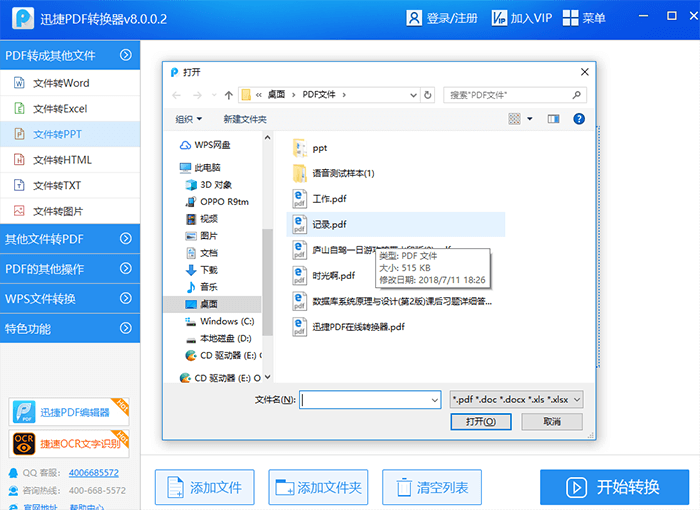
Task: Open the 文件名 combo box dropdown arrow
Action: (x=435, y=400)
